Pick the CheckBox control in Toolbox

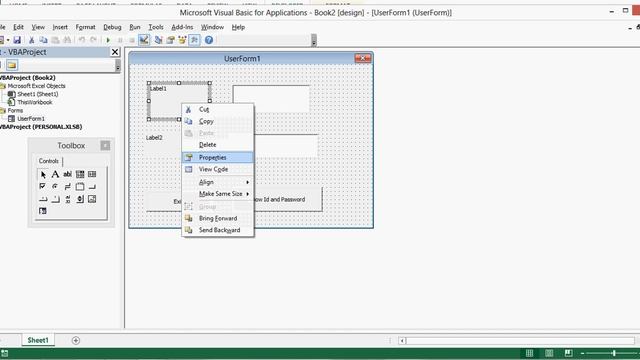pyautogui.click(x=43, y=187)
